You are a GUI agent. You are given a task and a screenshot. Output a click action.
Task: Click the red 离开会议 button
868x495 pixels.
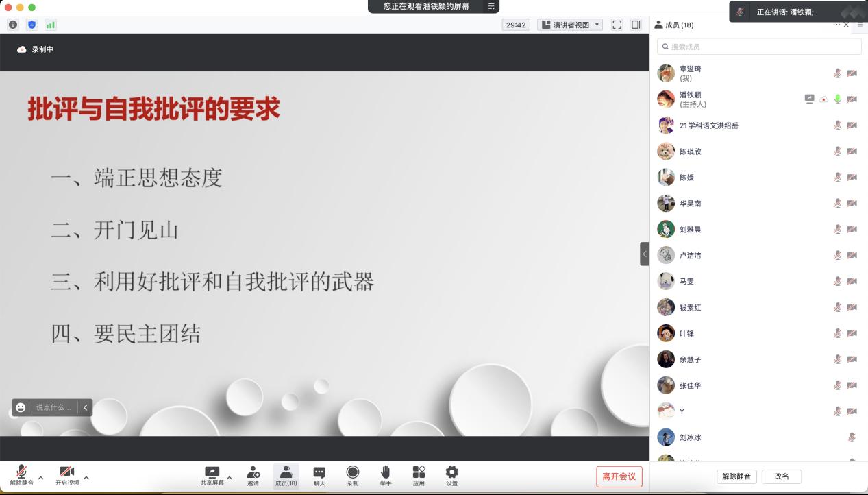[619, 476]
